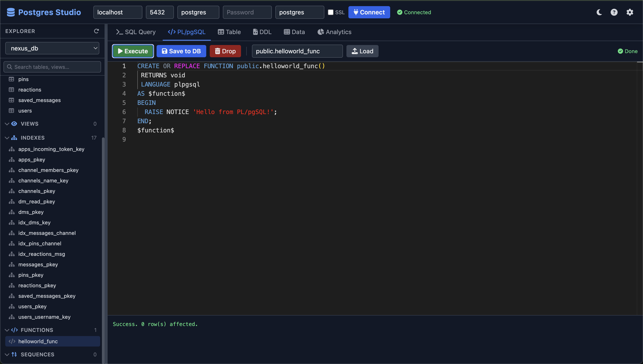Click the index icon beside messages_pkey
Viewport: 643px width, 364px height.
(x=12, y=265)
